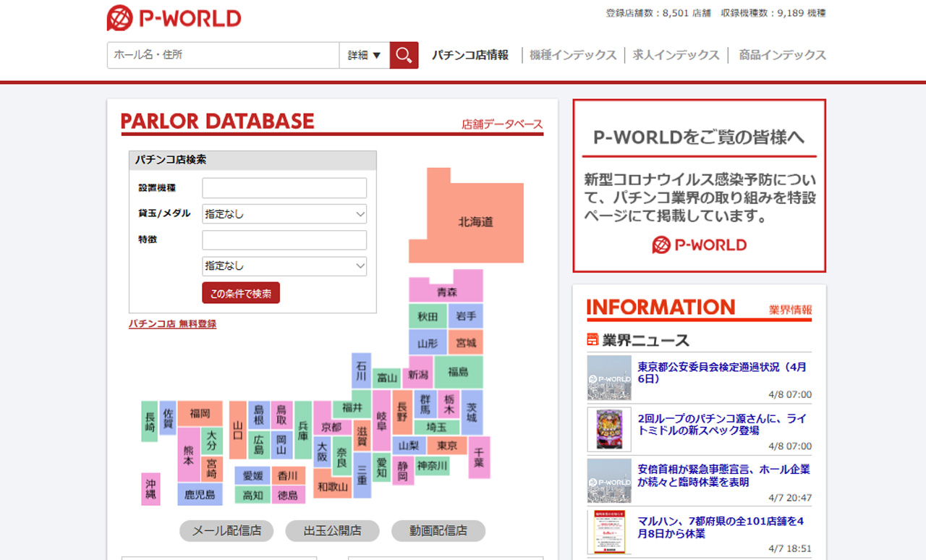Image resolution: width=926 pixels, height=560 pixels.
Task: Select 千葉 prefecture on the map
Action: 479,457
